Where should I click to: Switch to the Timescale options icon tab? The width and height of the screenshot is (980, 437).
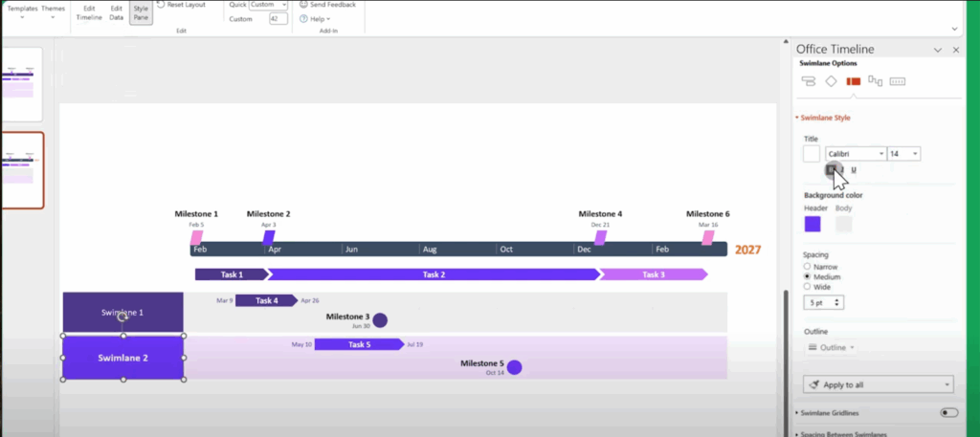click(x=898, y=81)
